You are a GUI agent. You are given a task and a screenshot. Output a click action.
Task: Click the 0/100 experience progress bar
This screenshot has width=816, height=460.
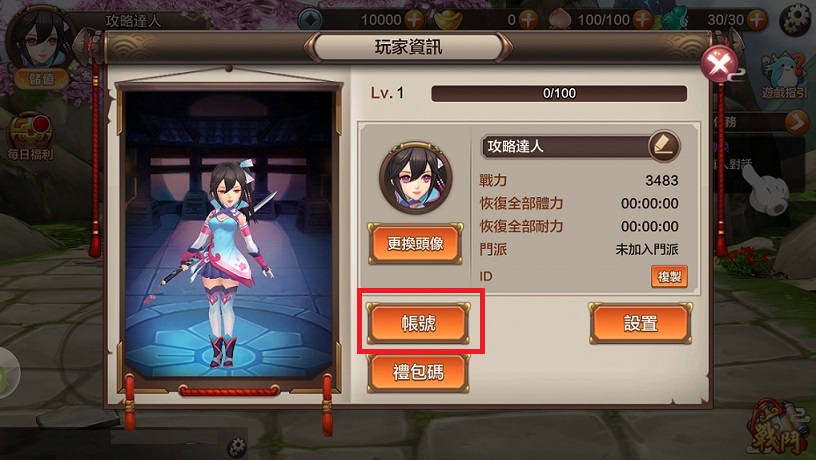click(x=559, y=93)
